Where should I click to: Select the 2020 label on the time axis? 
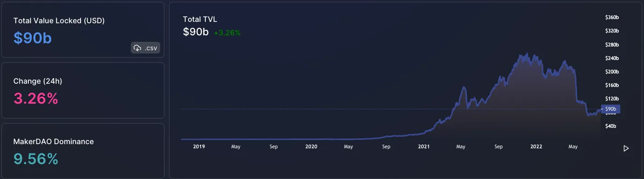[311, 146]
